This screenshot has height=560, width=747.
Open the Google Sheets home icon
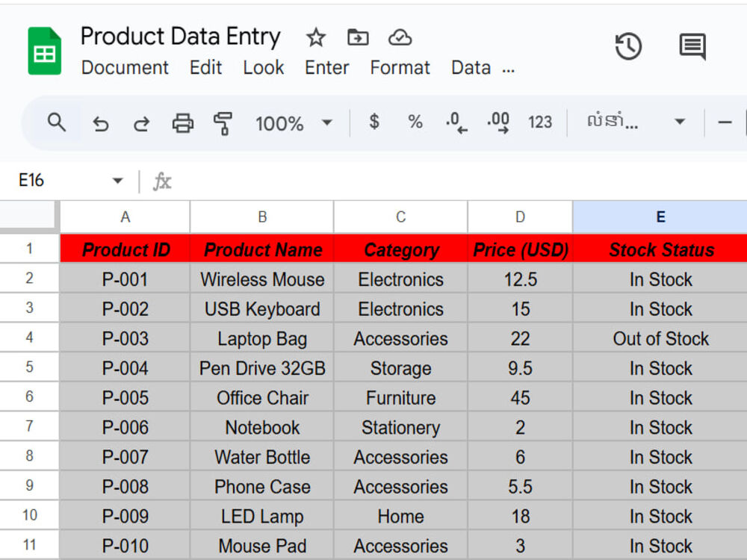pyautogui.click(x=44, y=52)
